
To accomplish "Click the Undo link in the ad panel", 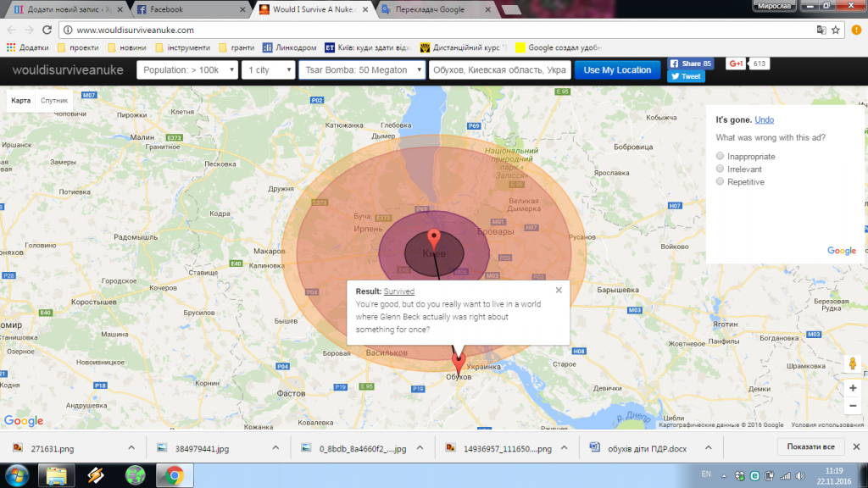I will click(x=764, y=119).
